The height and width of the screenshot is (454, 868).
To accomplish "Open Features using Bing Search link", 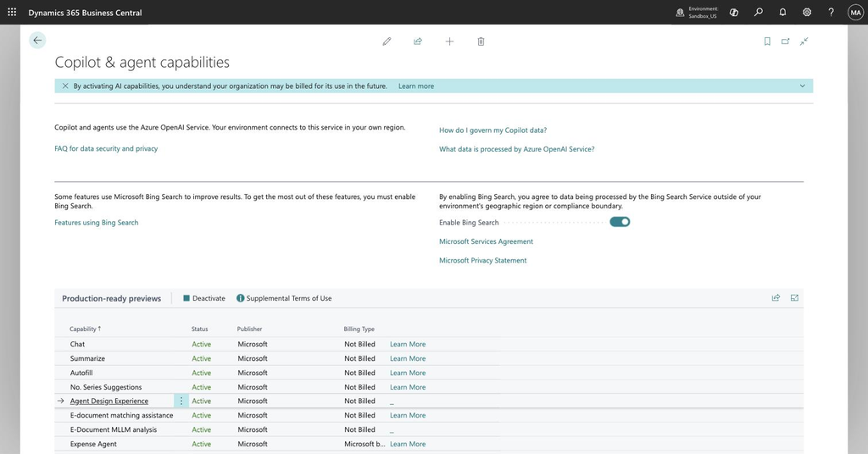I will pyautogui.click(x=97, y=223).
